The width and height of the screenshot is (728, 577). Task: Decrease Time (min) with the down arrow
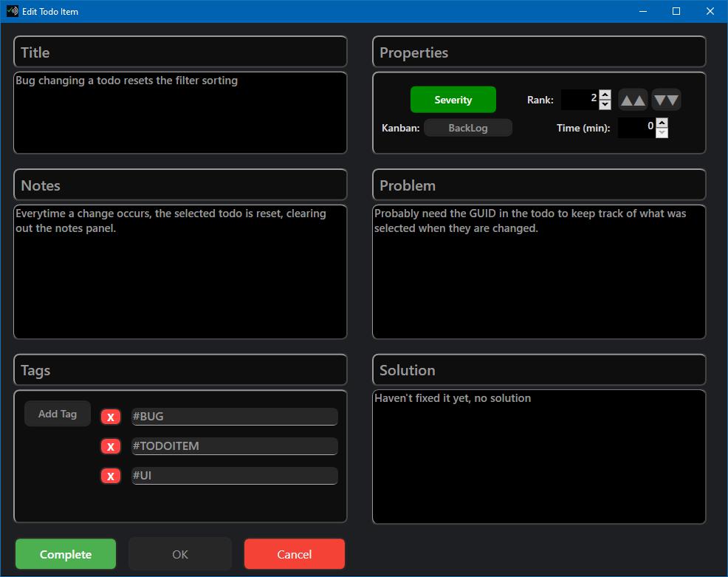(x=662, y=133)
